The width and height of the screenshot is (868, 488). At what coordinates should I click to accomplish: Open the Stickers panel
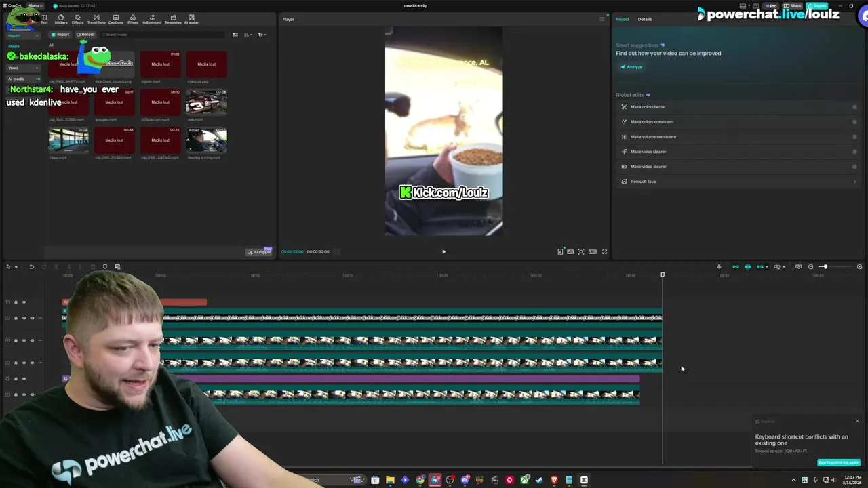(61, 19)
